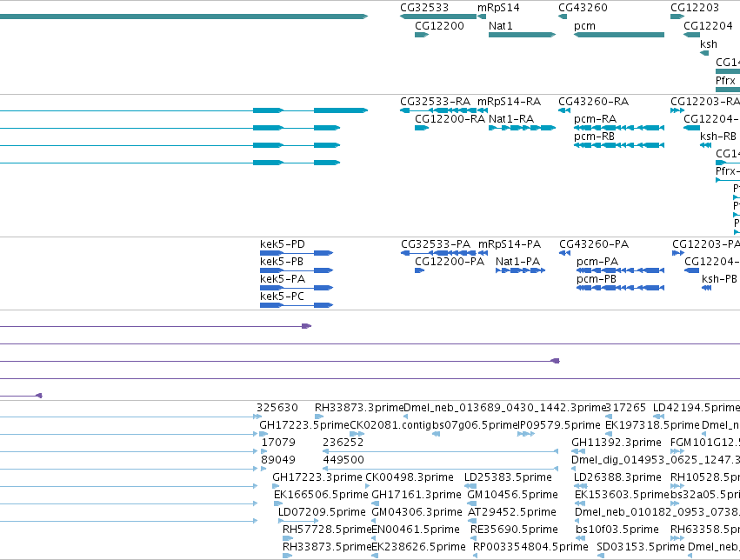Image resolution: width=740 pixels, height=560 pixels.
Task: Click the LD42194.5prime EST label
Action: click(697, 408)
